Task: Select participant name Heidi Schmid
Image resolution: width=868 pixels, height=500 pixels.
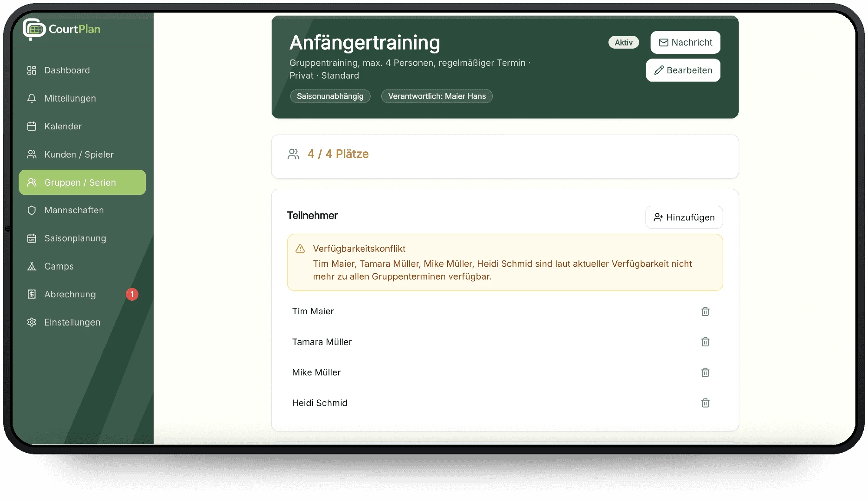Action: (x=320, y=403)
